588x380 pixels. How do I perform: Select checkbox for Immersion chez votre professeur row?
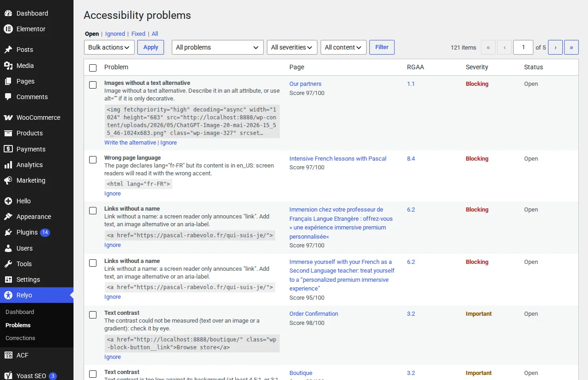click(93, 211)
